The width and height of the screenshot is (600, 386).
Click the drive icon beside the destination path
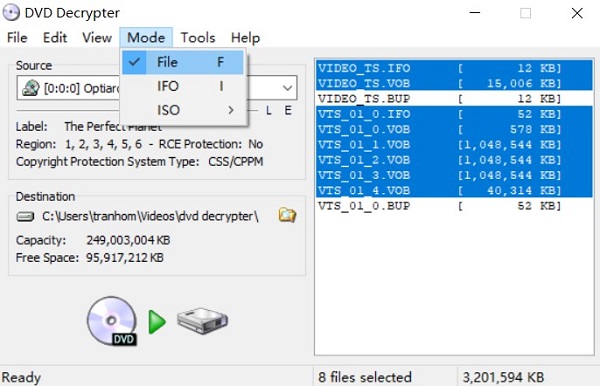point(25,217)
